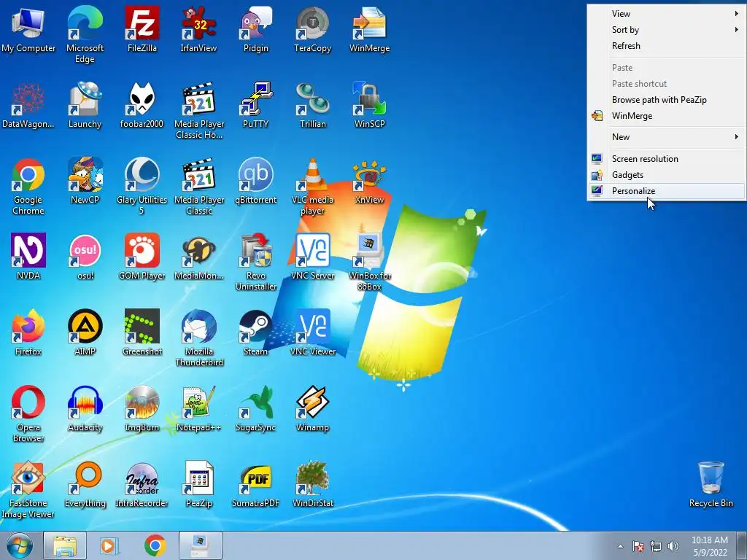Select the Recycle Bin
Viewport: 747px width, 560px height.
(711, 484)
